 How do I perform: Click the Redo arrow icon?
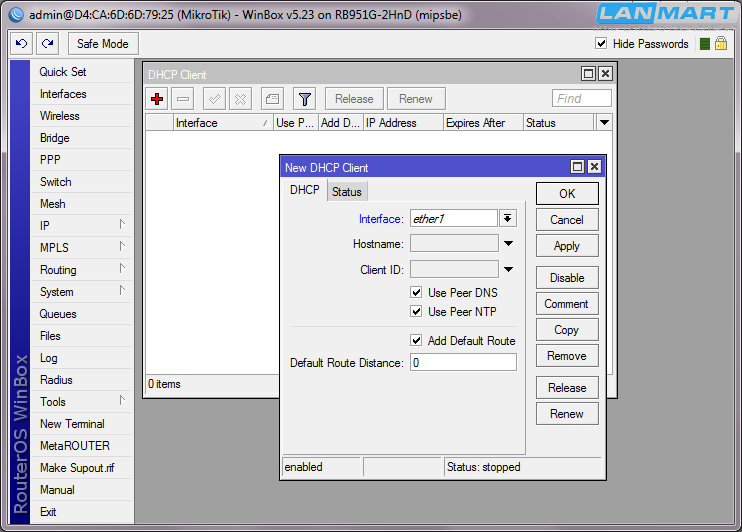coord(47,44)
